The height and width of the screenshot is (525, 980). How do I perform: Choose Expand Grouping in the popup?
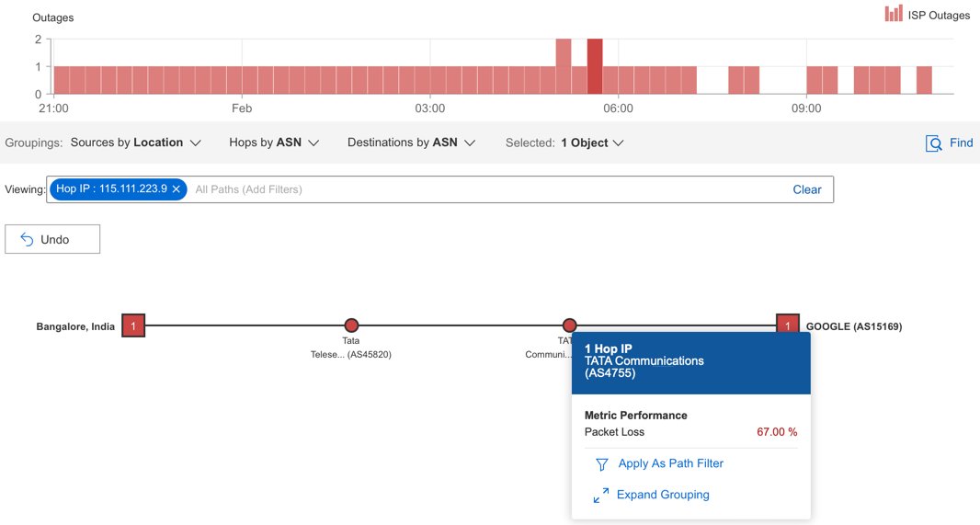(663, 495)
